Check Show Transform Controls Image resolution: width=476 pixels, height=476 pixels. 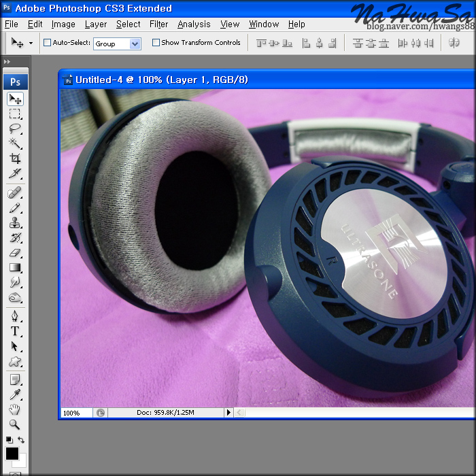(x=156, y=43)
